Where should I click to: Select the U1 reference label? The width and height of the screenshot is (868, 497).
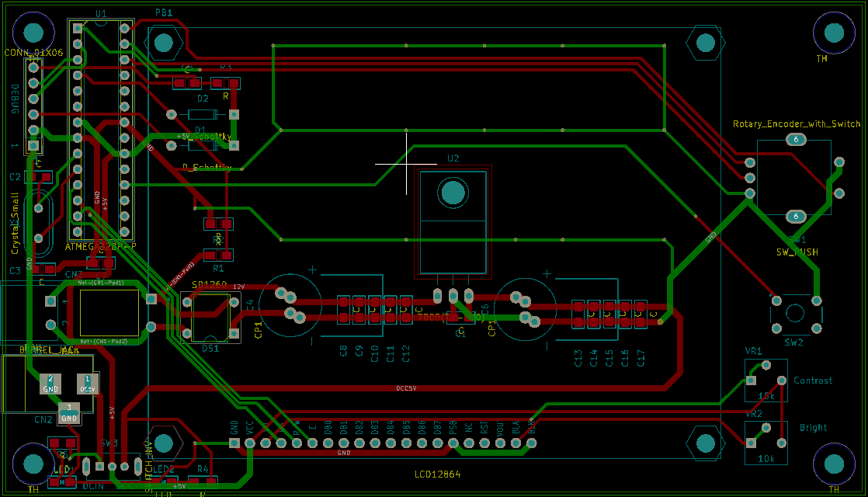tap(101, 13)
